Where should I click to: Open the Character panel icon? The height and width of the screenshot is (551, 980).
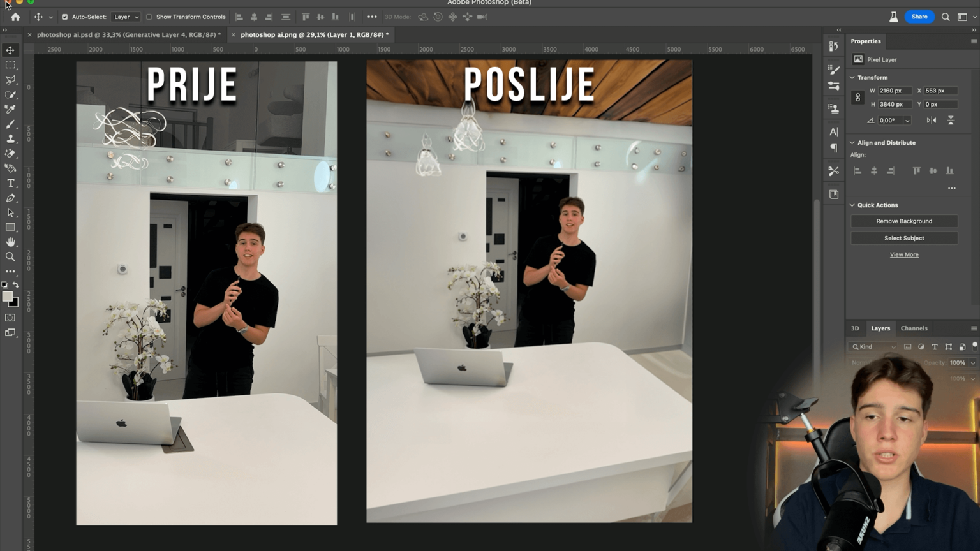point(833,132)
